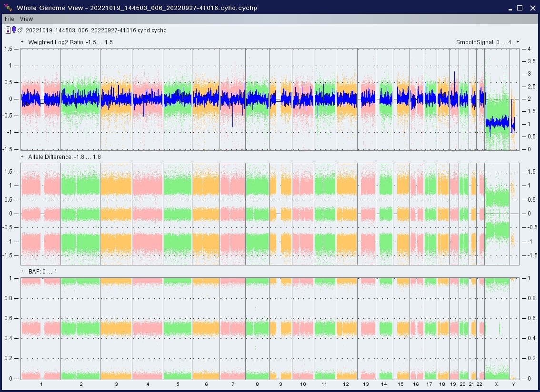540x392 pixels.
Task: Expand the Weighted Log2 Ratio plus sign
Action: coord(22,42)
